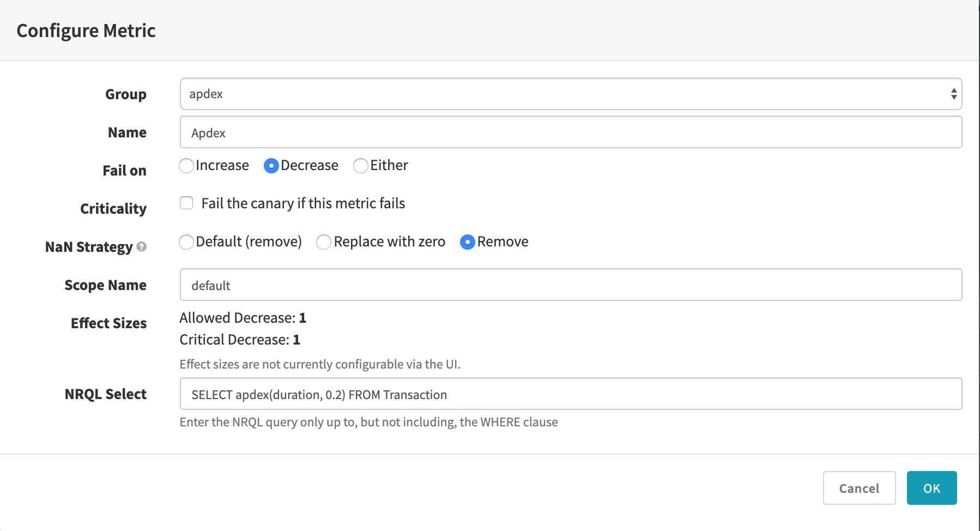Select the Remove NaN strategy radio

click(x=467, y=242)
